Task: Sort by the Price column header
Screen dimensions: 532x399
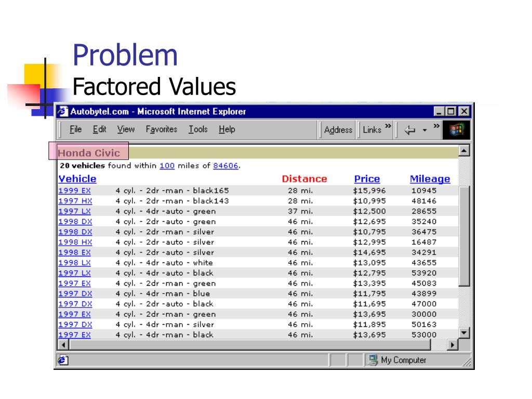Action: coord(367,179)
